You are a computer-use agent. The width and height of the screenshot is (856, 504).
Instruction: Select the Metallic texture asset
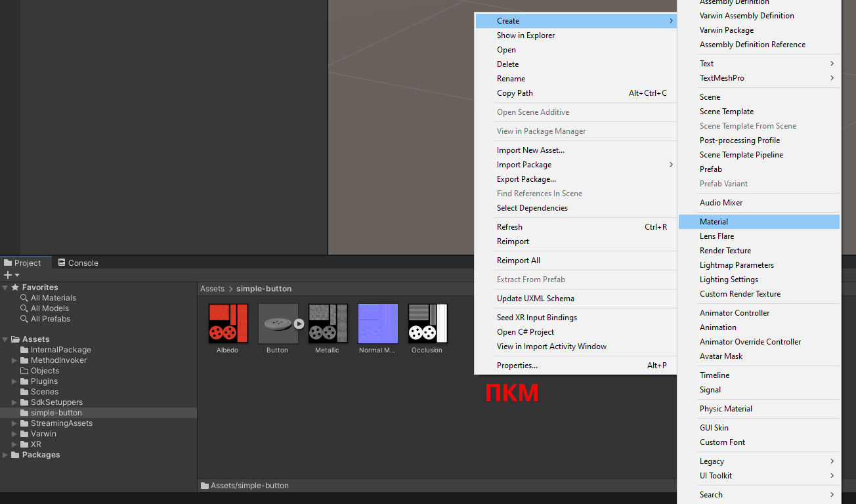(327, 324)
